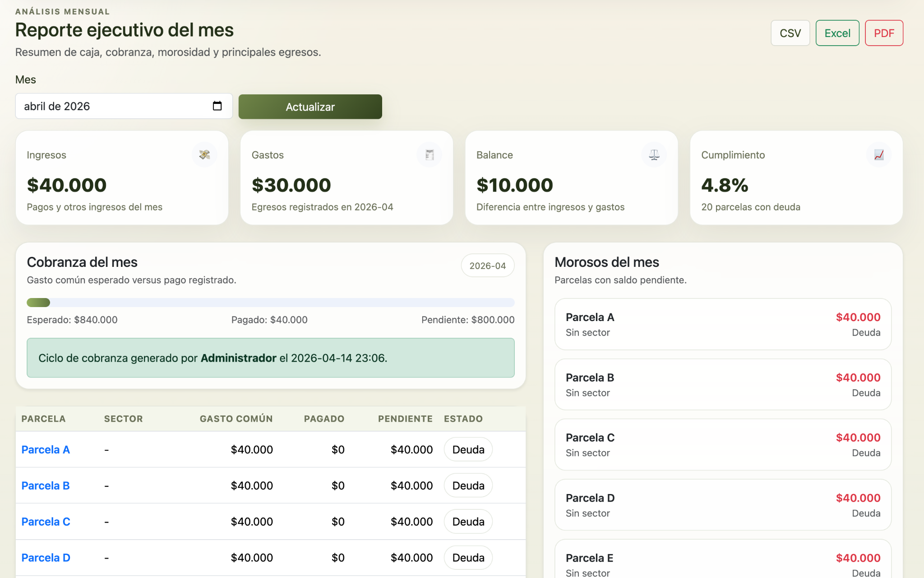Click the scales icon in Balance card
Viewport: 924px width, 578px height.
(654, 155)
